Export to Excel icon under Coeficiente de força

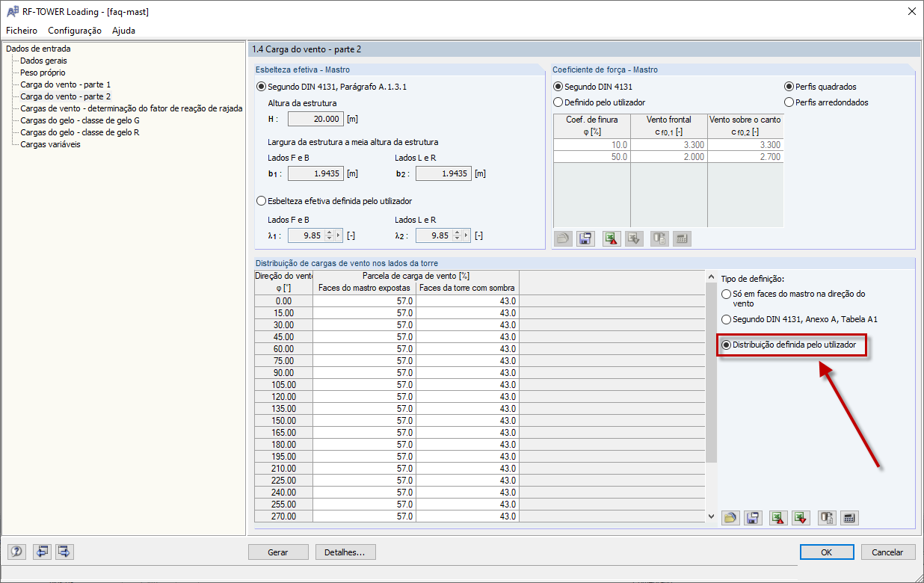(x=612, y=238)
